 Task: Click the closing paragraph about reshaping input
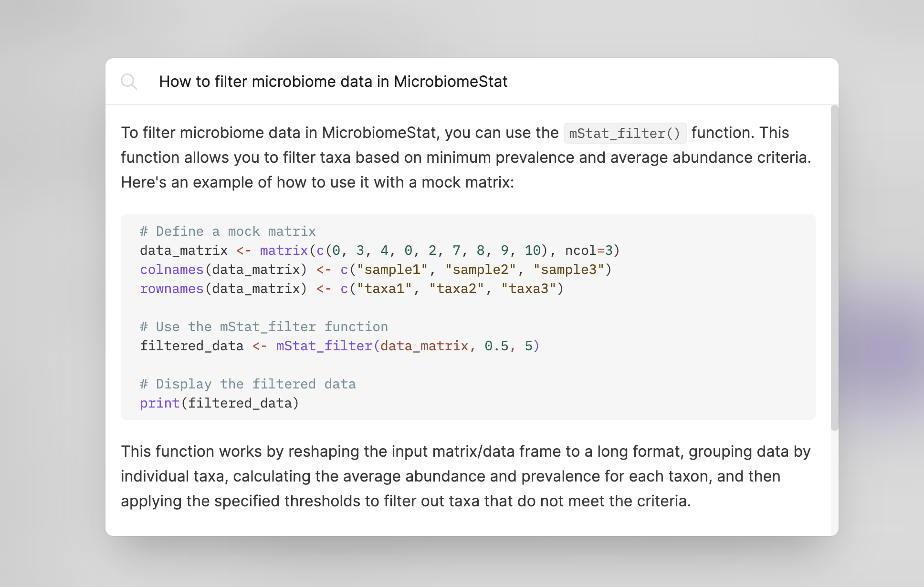point(466,476)
